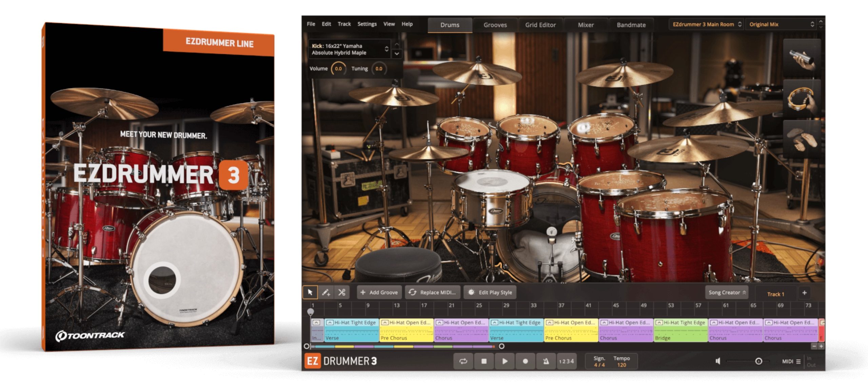Expand the Intro block menu
The height and width of the screenshot is (389, 868).
tap(316, 322)
